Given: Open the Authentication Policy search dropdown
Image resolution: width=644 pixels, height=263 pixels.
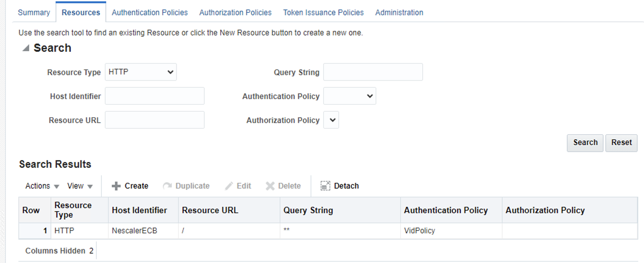Looking at the screenshot, I should (x=349, y=96).
